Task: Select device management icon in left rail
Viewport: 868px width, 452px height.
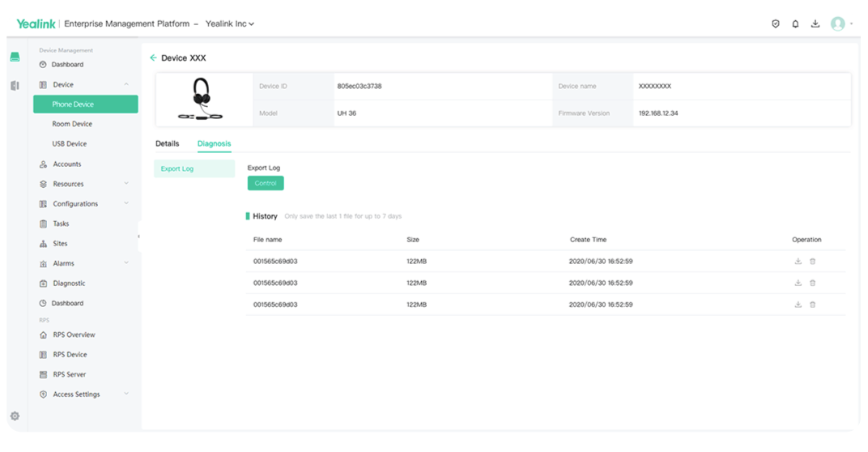Action: coord(15,57)
